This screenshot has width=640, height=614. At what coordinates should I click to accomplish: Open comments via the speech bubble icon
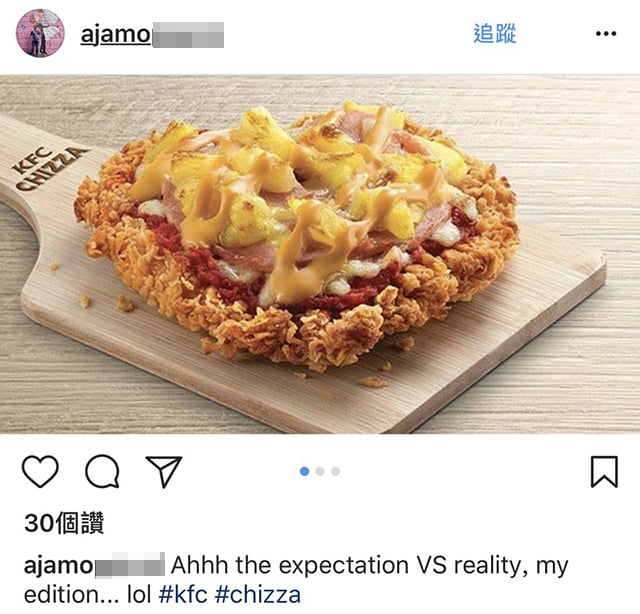(102, 471)
